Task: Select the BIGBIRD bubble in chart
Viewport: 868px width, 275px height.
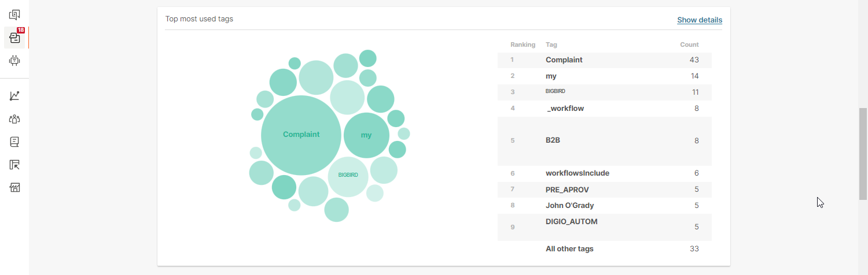Action: pyautogui.click(x=348, y=176)
